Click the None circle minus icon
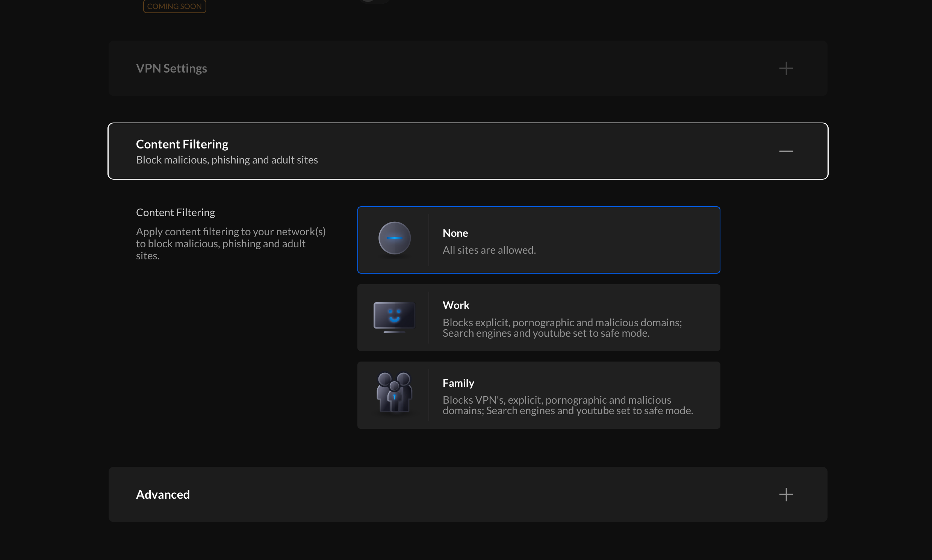This screenshot has width=932, height=560. click(x=394, y=238)
